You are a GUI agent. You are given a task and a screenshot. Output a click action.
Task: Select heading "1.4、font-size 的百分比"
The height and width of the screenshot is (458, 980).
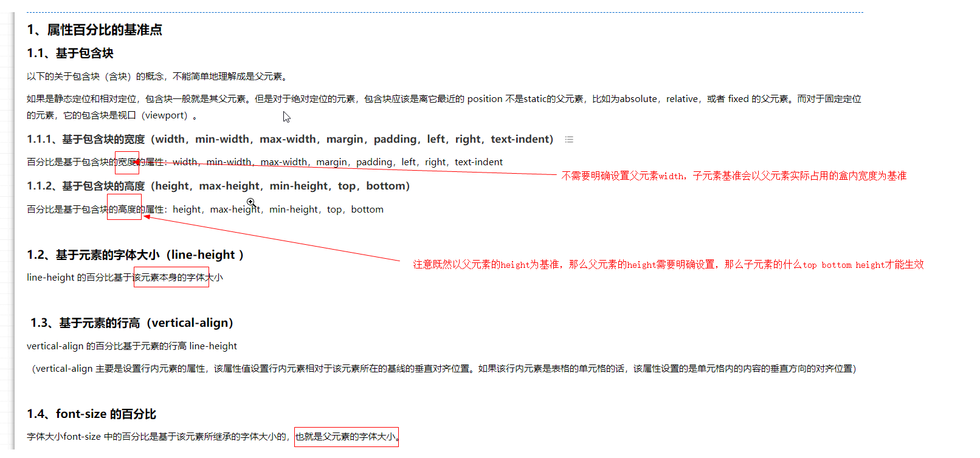(x=92, y=414)
